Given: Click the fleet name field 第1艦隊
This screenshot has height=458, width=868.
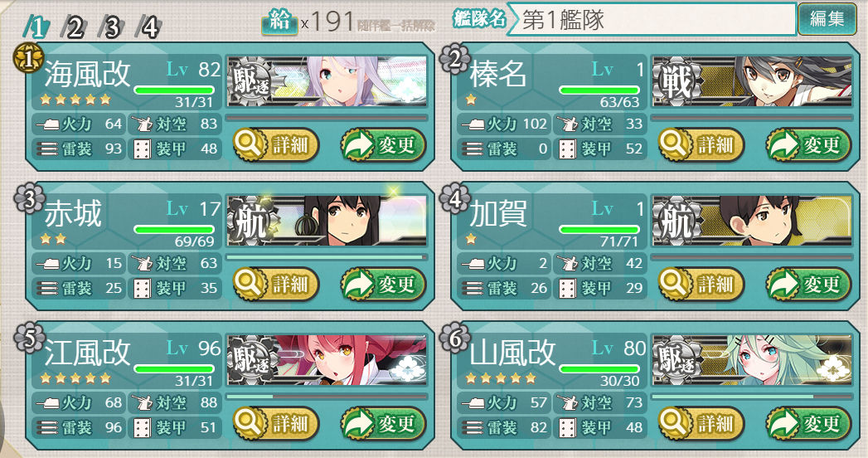Looking at the screenshot, I should click(x=652, y=19).
